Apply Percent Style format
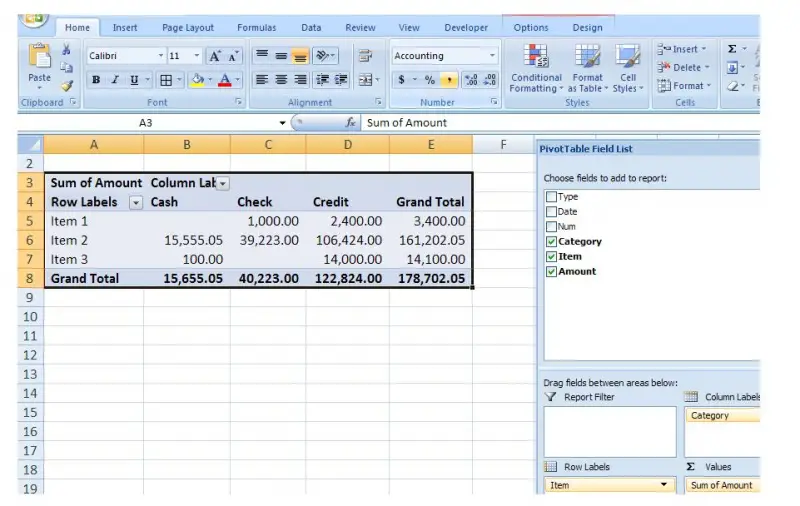 pyautogui.click(x=430, y=80)
